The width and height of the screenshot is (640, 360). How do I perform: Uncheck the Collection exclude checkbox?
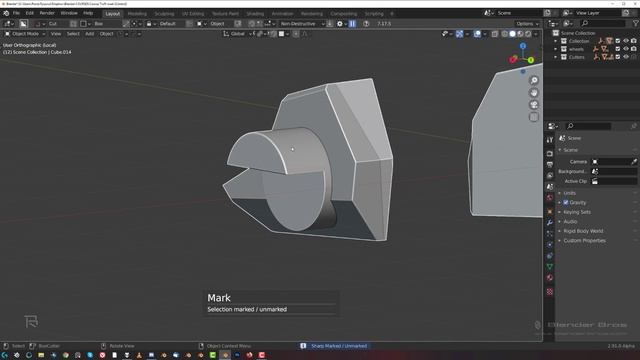[618, 41]
